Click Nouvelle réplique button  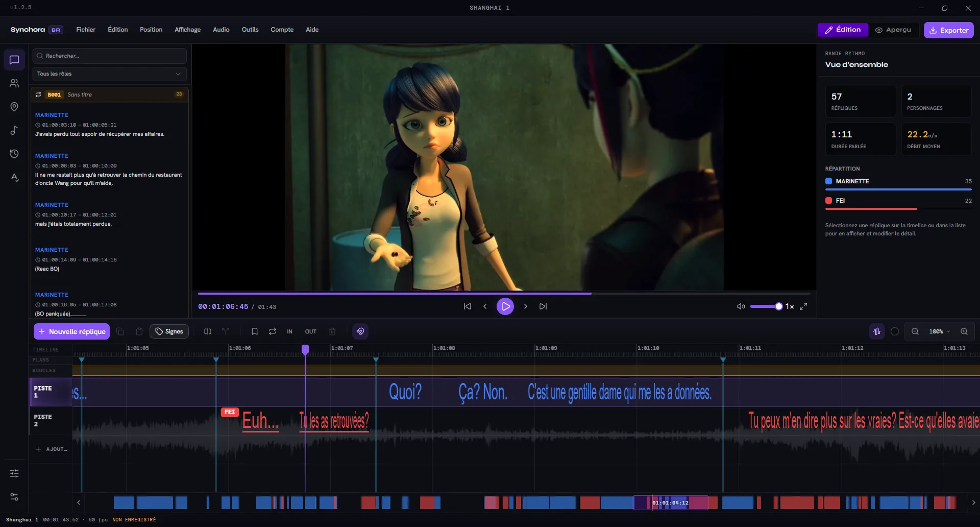point(71,331)
